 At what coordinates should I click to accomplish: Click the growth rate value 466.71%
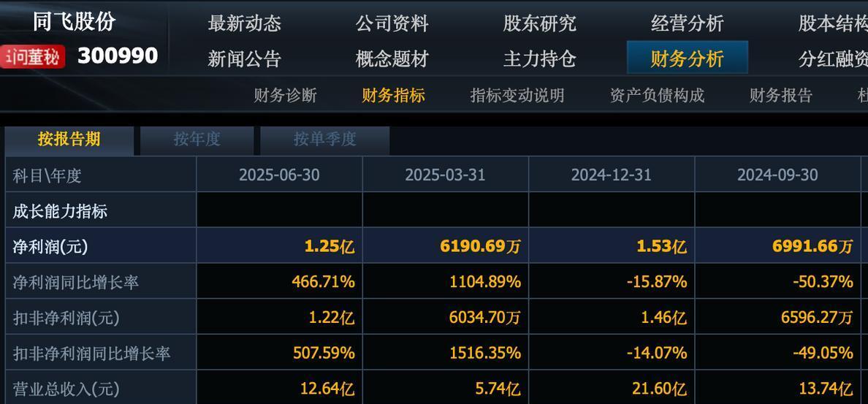pos(323,282)
